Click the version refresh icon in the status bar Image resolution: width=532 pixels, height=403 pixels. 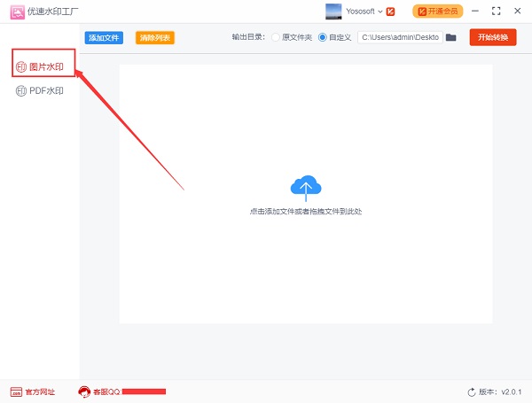point(472,391)
